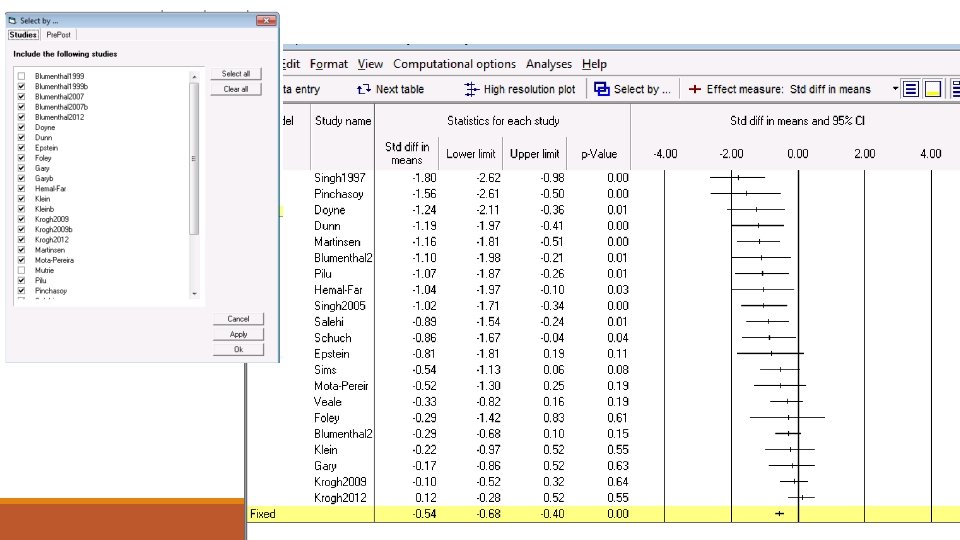Select the Schuch study name cell
Viewport: 960px width, 540px height.
click(332, 337)
